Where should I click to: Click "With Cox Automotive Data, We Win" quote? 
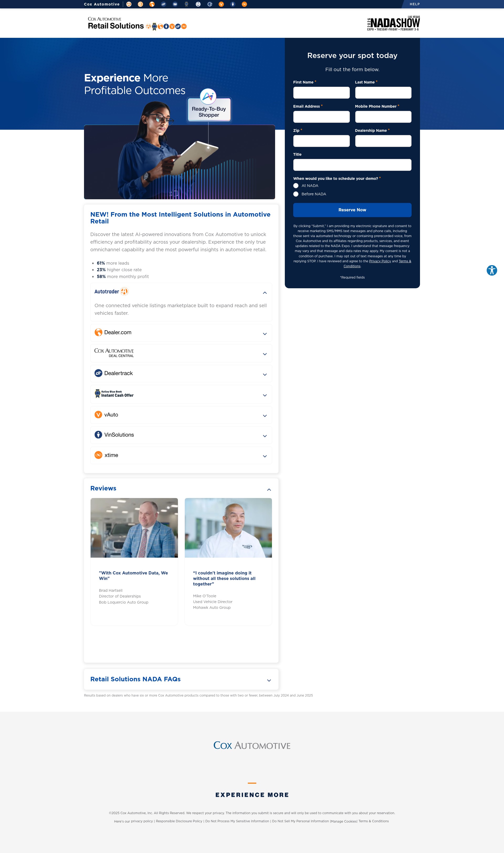133,576
